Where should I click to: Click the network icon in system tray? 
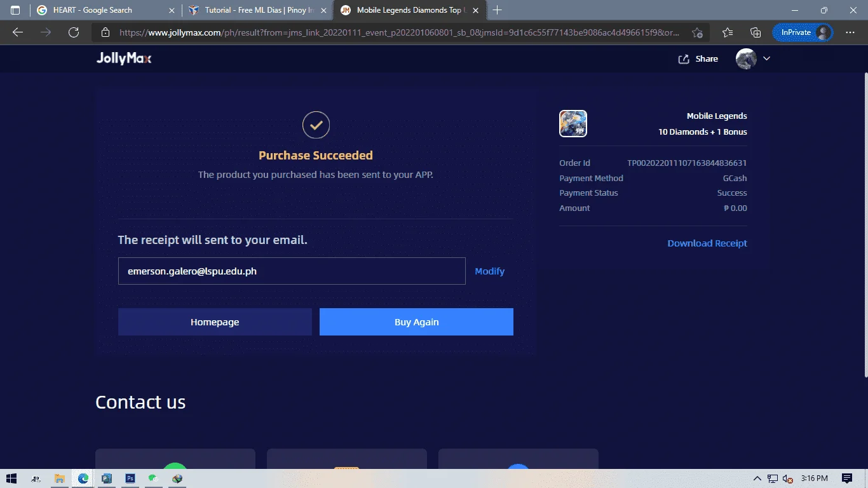(773, 478)
